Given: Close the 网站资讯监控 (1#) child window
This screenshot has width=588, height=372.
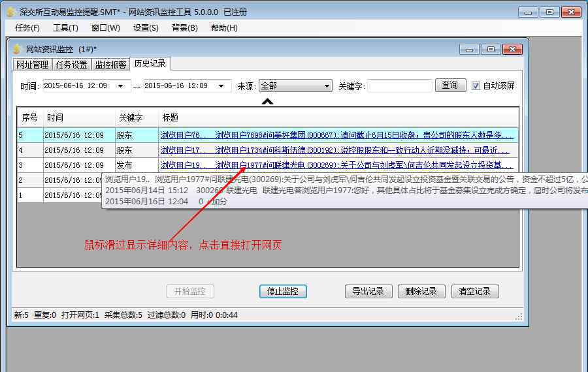Looking at the screenshot, I should pyautogui.click(x=513, y=50).
